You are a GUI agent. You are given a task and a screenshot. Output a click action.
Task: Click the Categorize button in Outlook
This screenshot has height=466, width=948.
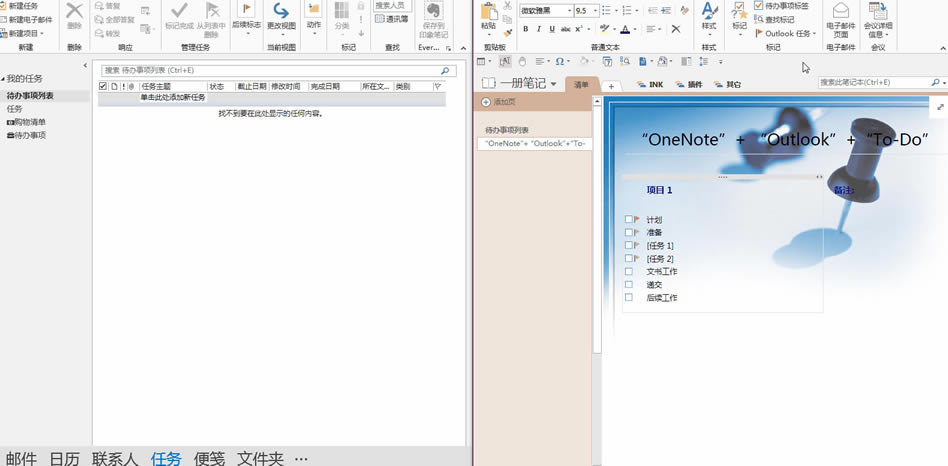point(342,18)
